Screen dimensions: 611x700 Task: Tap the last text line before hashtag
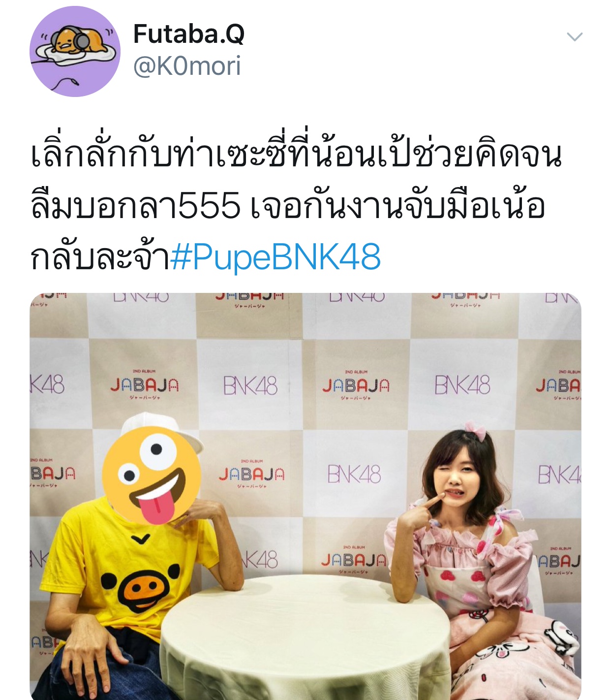(100, 257)
